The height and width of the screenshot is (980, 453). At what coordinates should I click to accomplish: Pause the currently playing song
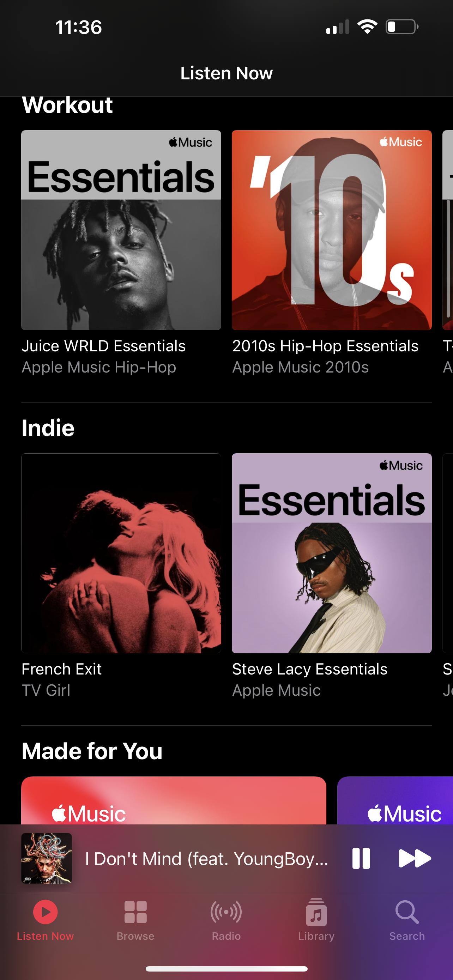point(361,858)
